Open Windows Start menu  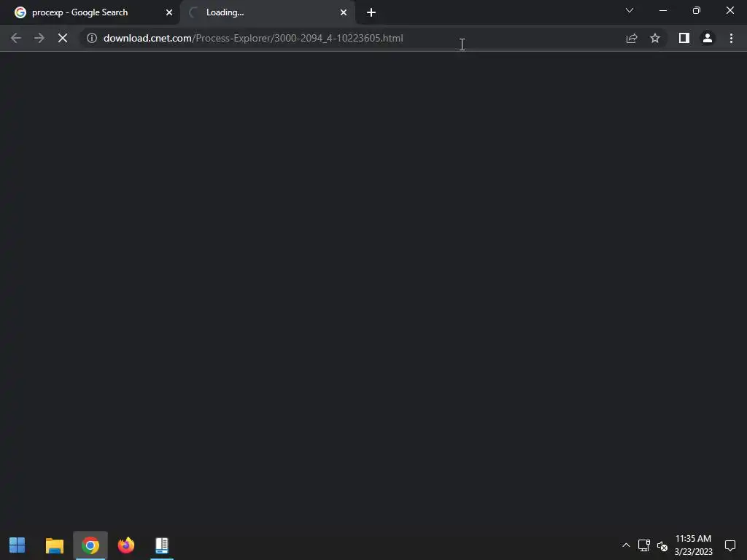pyautogui.click(x=18, y=545)
